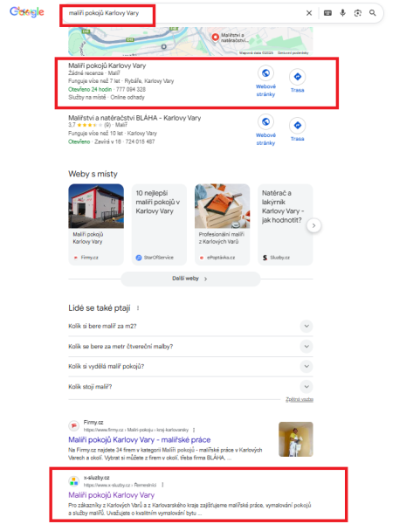This screenshot has height=524, width=420.
Task: Open the three-dot menu beside Lidé se také ptají
Action: [138, 308]
